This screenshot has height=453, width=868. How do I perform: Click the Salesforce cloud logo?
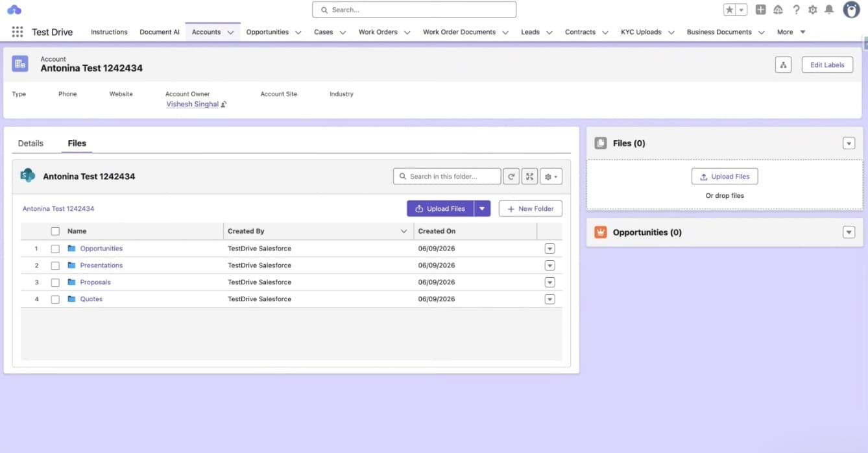click(x=14, y=10)
